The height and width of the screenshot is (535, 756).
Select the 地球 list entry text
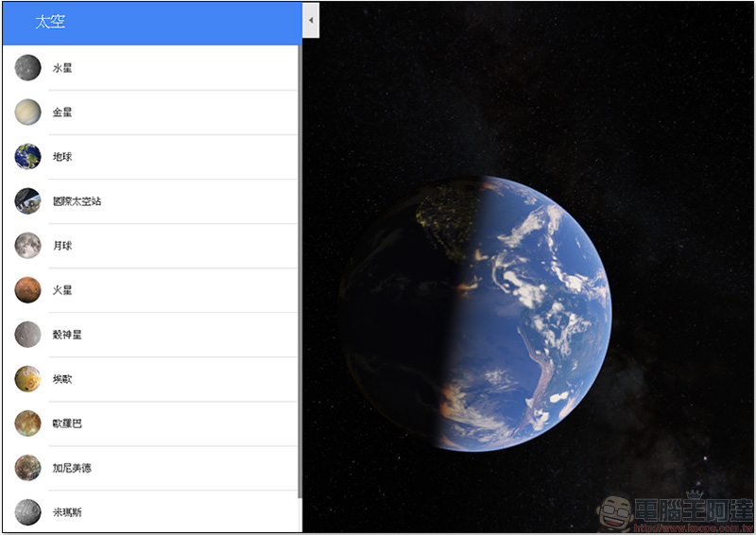(x=62, y=157)
